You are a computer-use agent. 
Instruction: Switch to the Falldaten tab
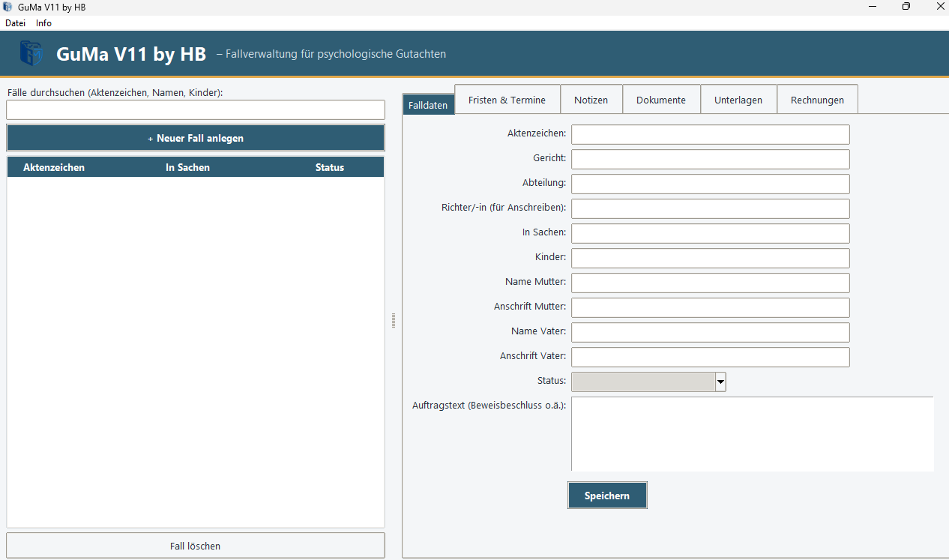pyautogui.click(x=429, y=105)
